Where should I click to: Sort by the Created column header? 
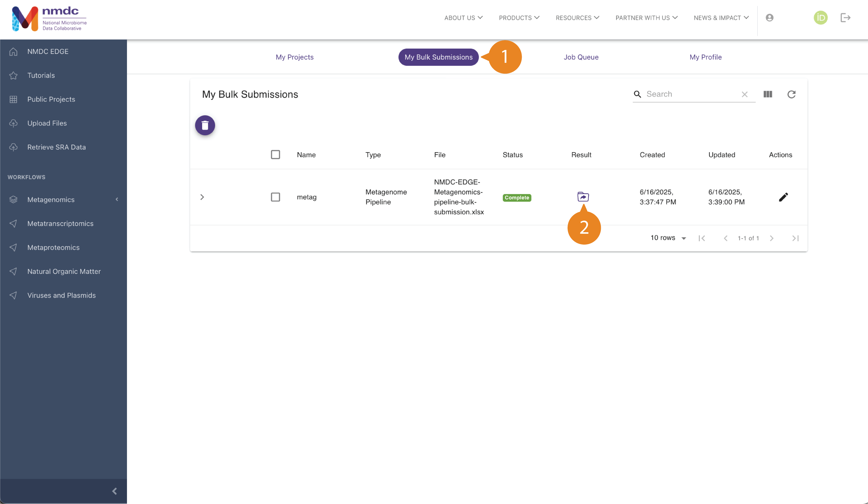[652, 155]
